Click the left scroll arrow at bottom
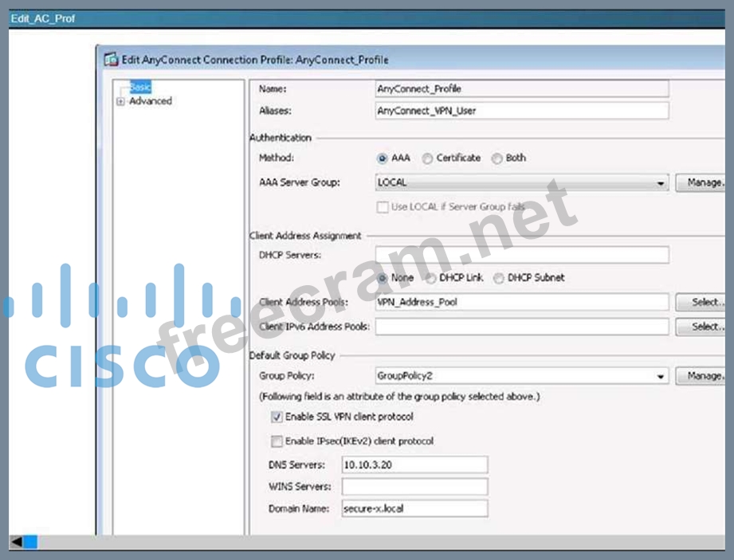Image resolution: width=734 pixels, height=560 pixels. tap(16, 542)
